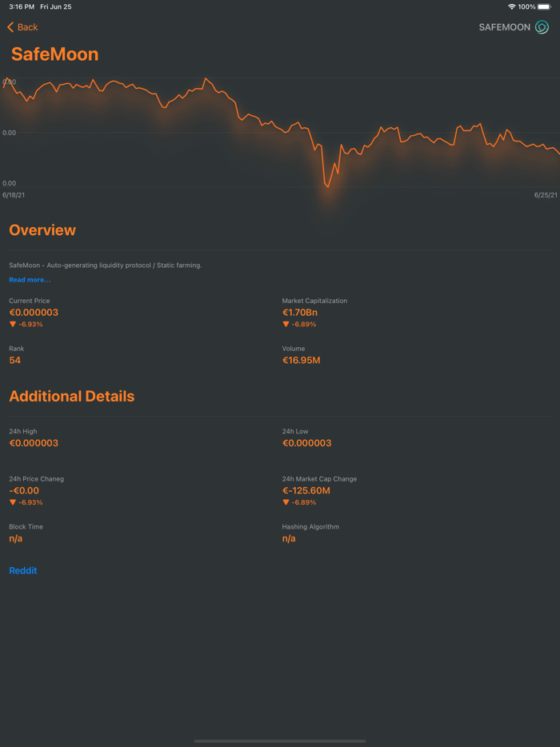The width and height of the screenshot is (560, 747).
Task: Select the 6/18/21 date label on the chart
Action: pyautogui.click(x=18, y=194)
